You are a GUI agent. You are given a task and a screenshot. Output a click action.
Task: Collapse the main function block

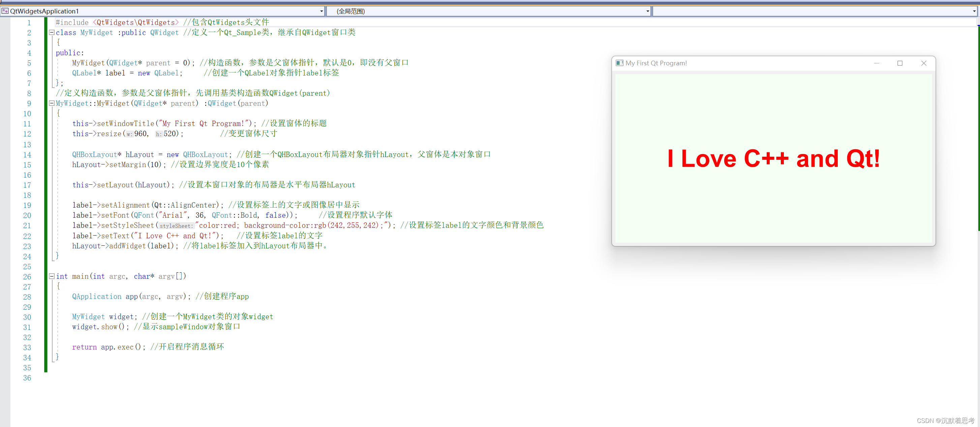[52, 276]
